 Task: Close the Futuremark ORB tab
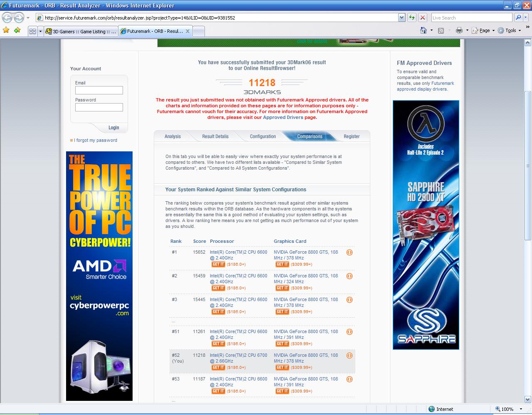point(187,31)
